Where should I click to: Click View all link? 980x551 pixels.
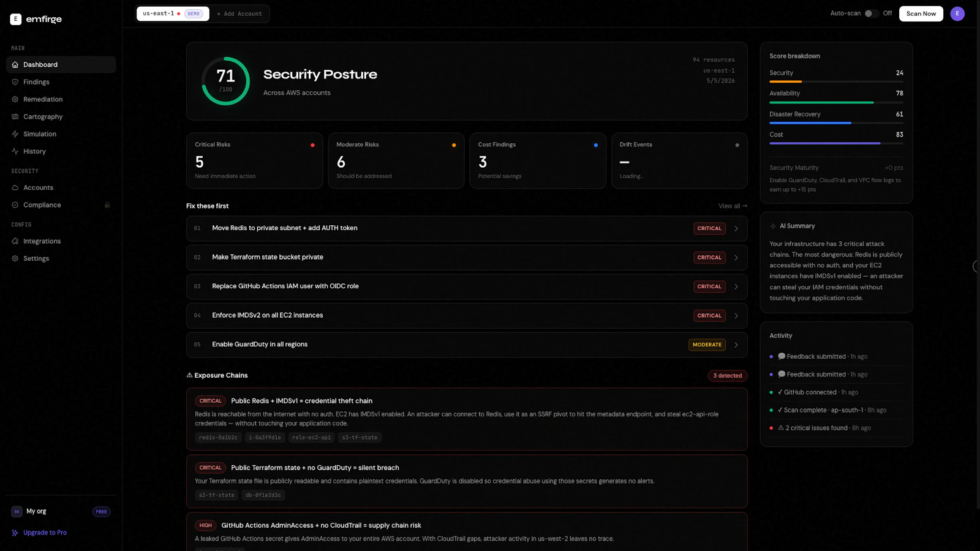coord(733,206)
